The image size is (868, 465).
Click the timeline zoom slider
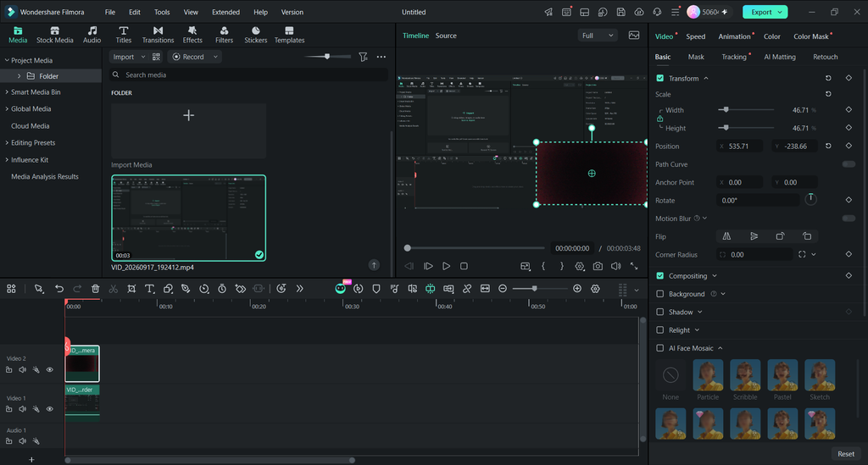[x=540, y=289]
